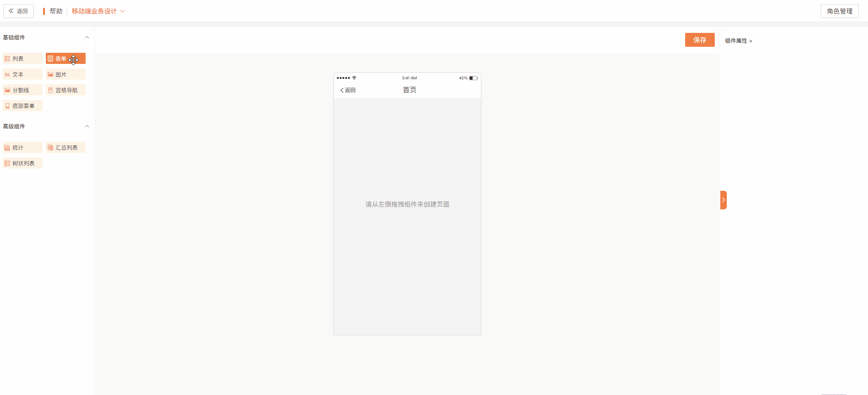Open the 移动端业务设计 dropdown

pyautogui.click(x=98, y=11)
